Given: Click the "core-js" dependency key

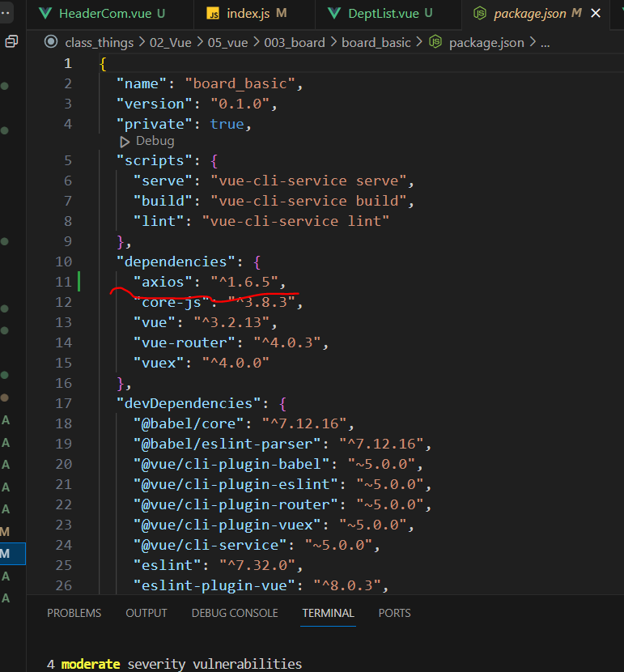Looking at the screenshot, I should (x=172, y=302).
